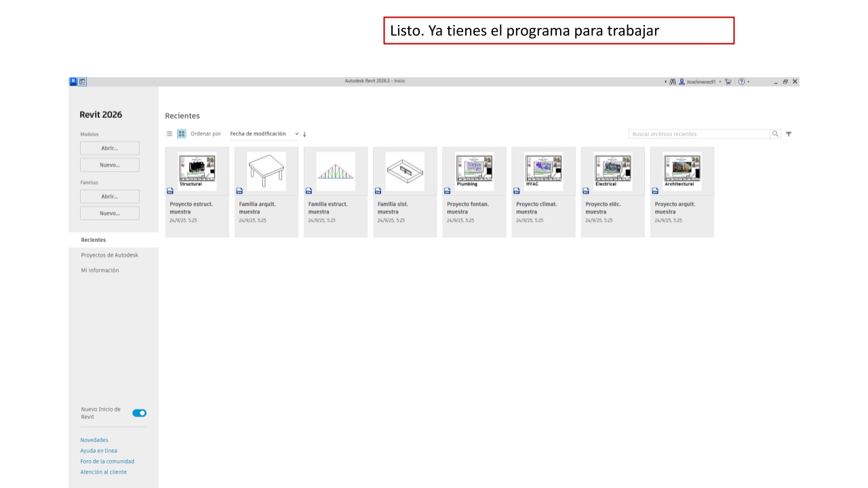The height and width of the screenshot is (488, 868).
Task: Click file-type icon on Familia estruct. muestra card
Action: [x=309, y=191]
